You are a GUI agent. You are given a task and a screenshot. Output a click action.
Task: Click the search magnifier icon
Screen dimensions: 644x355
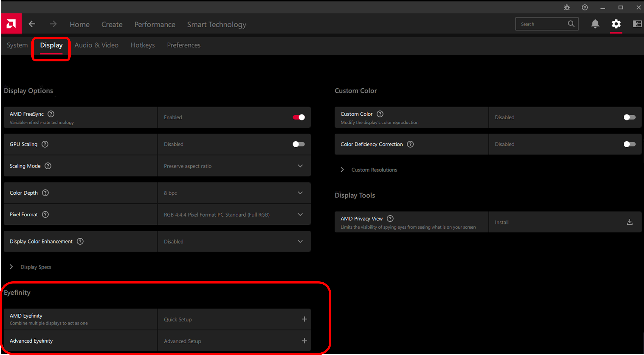click(571, 24)
